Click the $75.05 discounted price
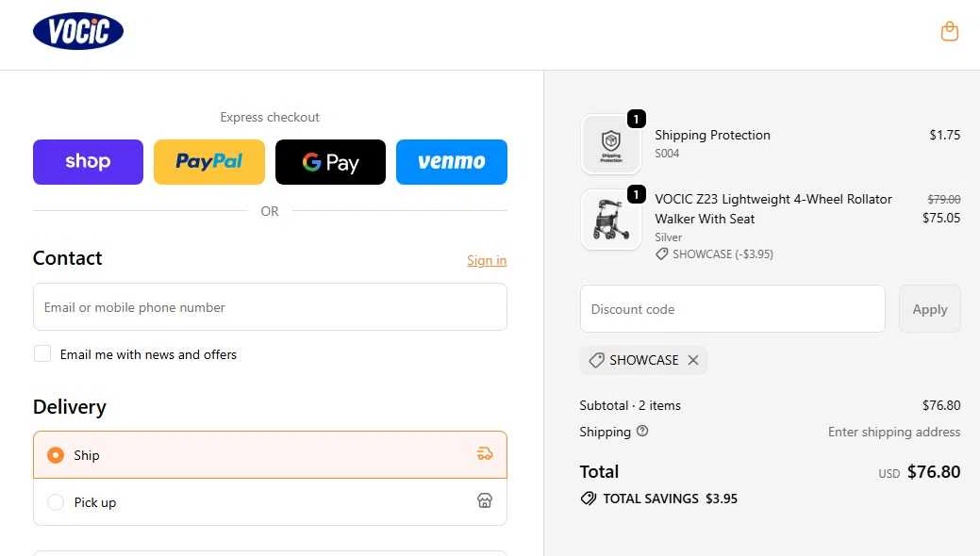The width and height of the screenshot is (980, 556). 941,218
